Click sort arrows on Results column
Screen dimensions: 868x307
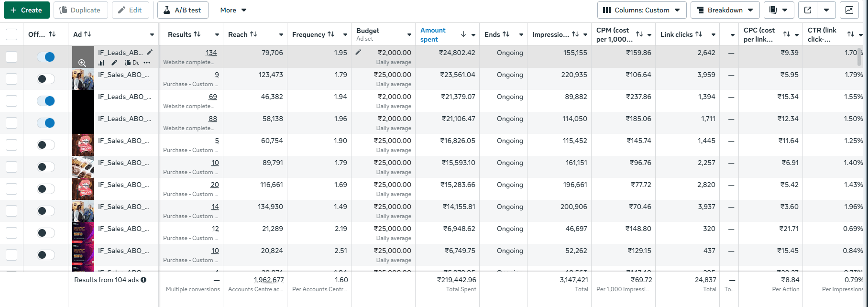(x=197, y=34)
